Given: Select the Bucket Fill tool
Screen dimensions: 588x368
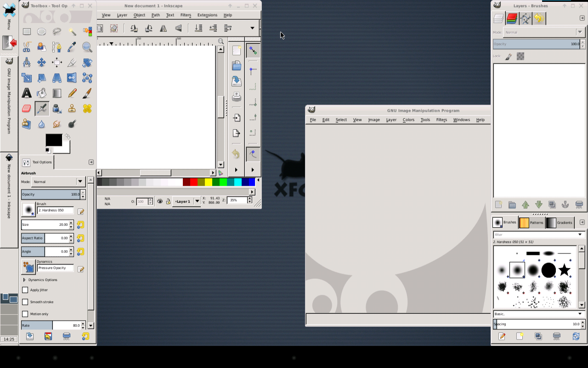Looking at the screenshot, I should [42, 93].
